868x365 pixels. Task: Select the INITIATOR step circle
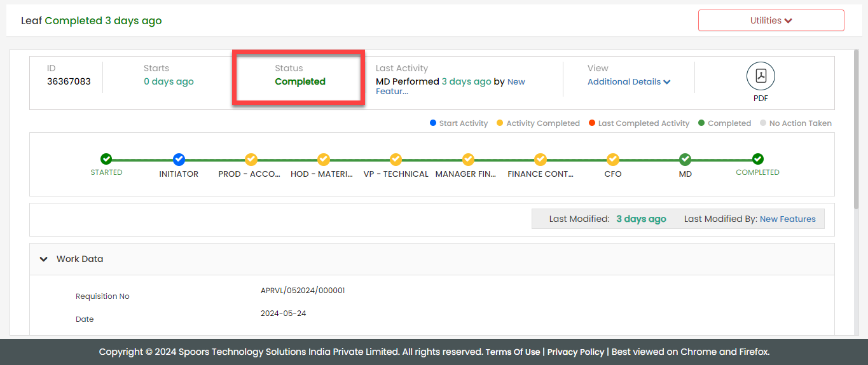179,159
